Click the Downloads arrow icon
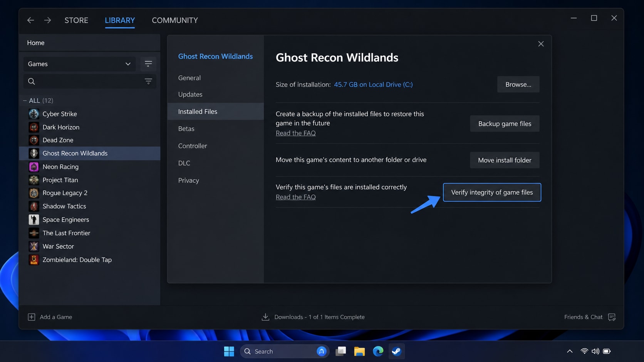Image resolution: width=644 pixels, height=362 pixels. [x=265, y=317]
